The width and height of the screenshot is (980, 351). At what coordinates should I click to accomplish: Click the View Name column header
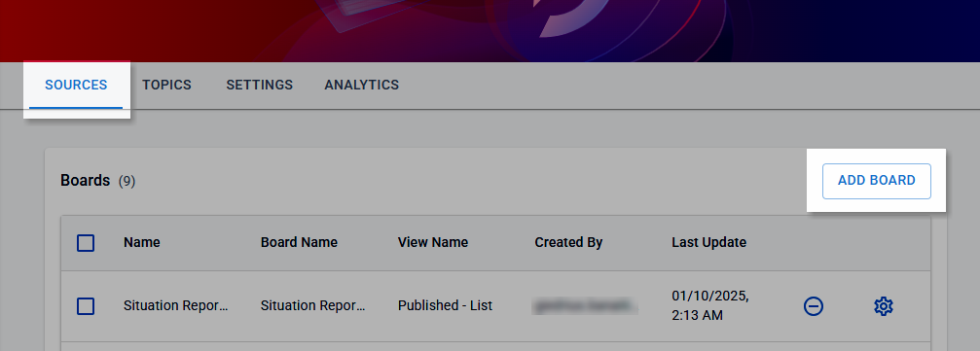click(432, 242)
